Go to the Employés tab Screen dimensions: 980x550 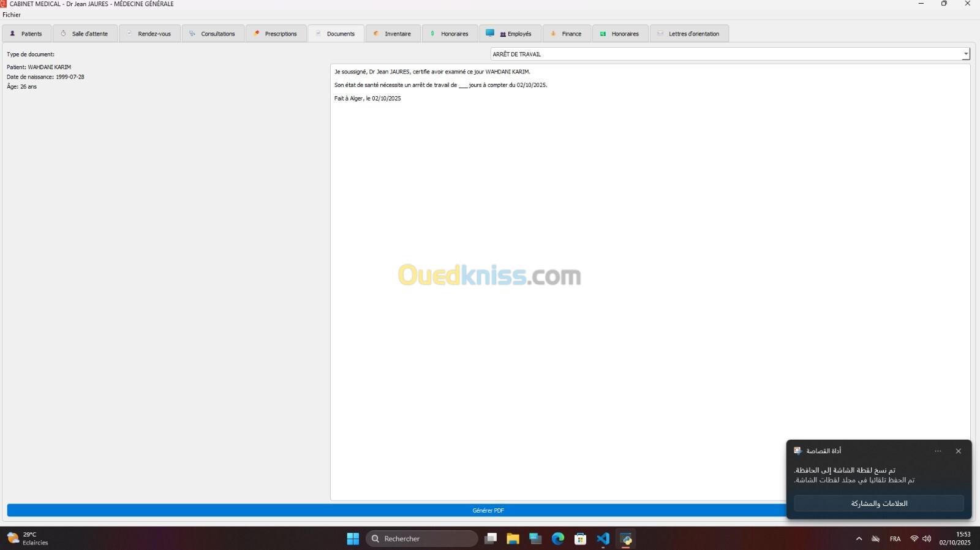click(x=510, y=34)
